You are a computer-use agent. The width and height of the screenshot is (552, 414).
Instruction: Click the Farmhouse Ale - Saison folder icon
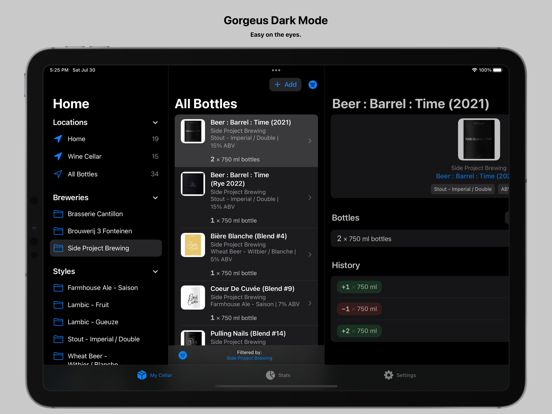[x=58, y=288]
